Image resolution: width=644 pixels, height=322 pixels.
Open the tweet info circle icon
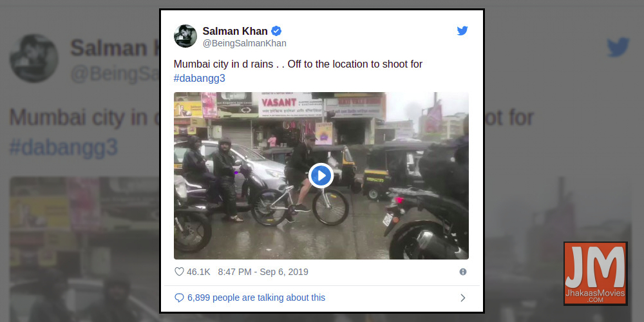click(462, 272)
